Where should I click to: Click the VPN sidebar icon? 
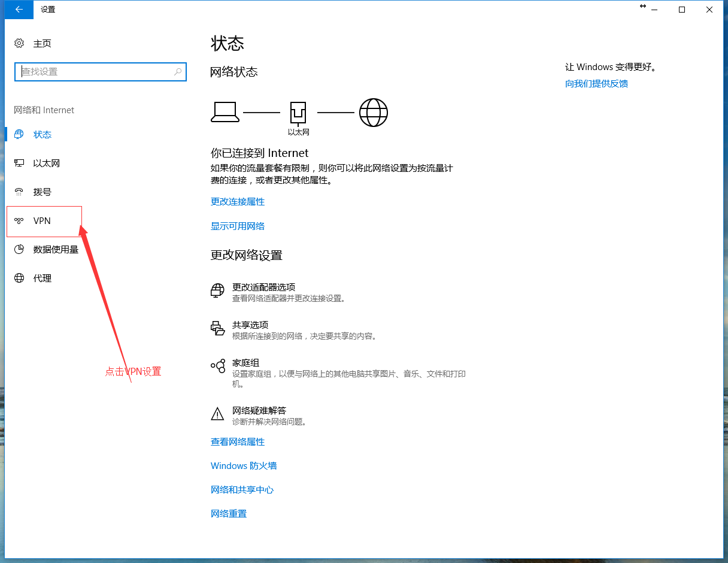(19, 221)
